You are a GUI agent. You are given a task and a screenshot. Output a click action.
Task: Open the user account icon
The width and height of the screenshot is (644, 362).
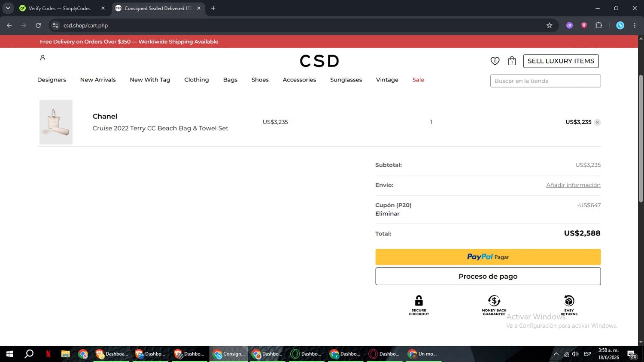click(x=43, y=57)
